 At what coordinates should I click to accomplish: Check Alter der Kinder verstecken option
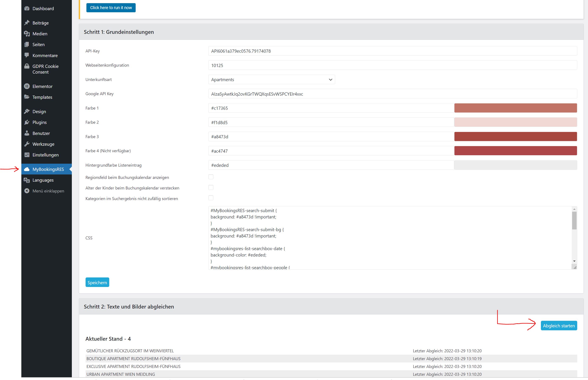point(211,188)
